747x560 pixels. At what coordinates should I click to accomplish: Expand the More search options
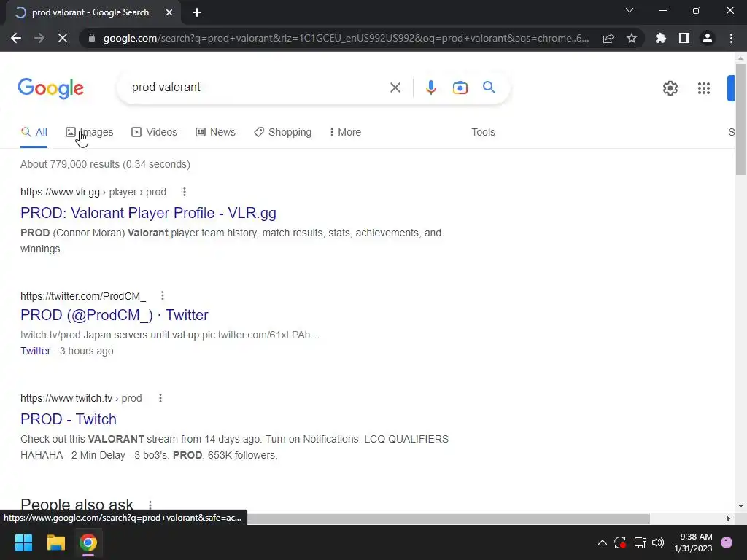click(345, 132)
